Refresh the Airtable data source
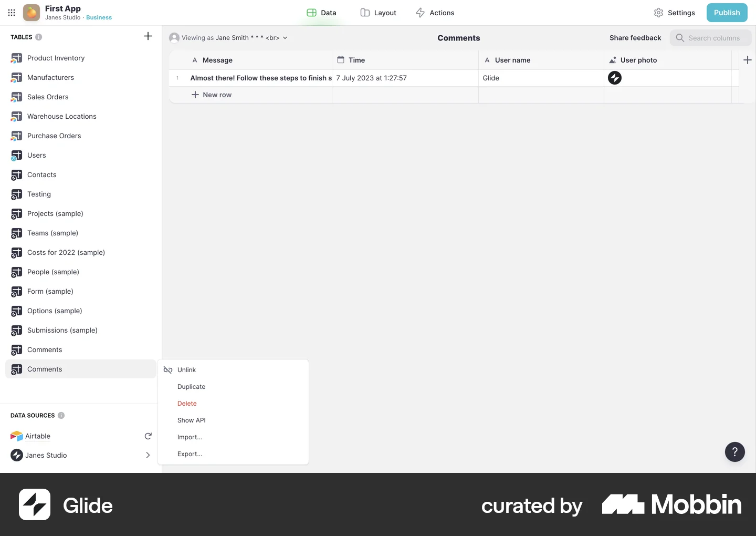 coord(148,436)
